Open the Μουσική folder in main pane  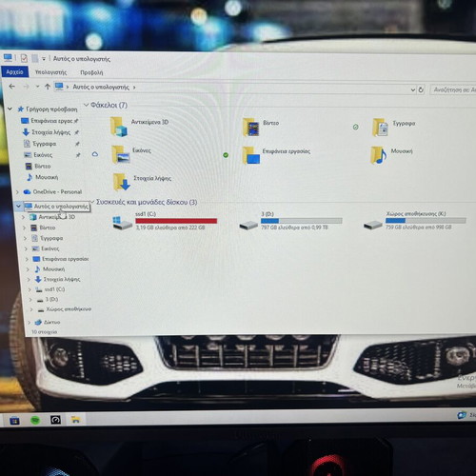(x=391, y=155)
